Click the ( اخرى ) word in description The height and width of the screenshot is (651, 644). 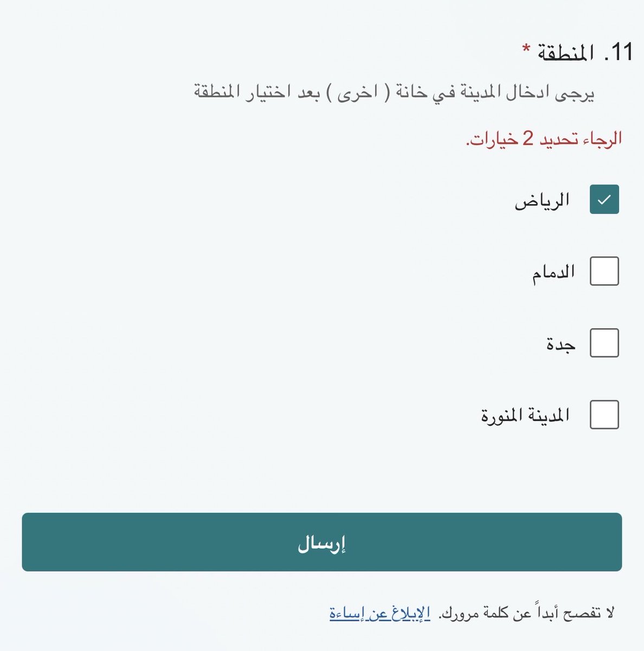point(358,93)
